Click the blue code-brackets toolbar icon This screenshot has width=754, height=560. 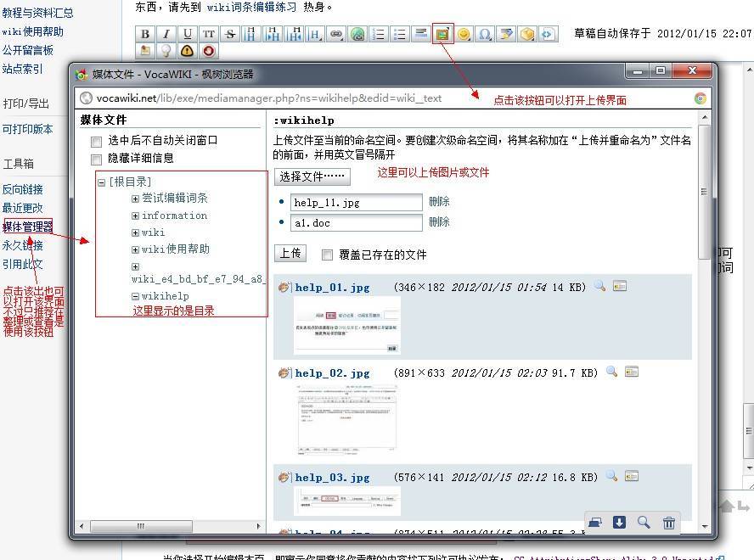point(548,34)
